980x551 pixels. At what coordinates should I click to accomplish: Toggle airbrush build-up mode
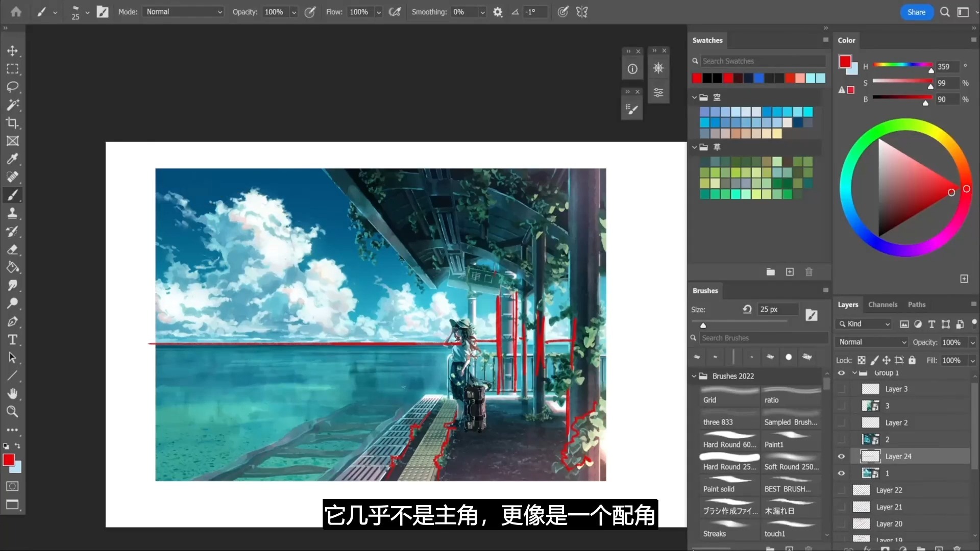(395, 12)
